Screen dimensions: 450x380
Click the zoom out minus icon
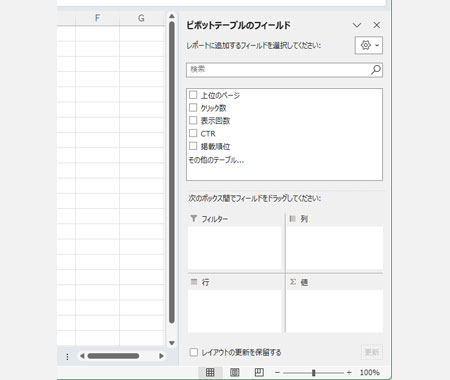tap(277, 372)
